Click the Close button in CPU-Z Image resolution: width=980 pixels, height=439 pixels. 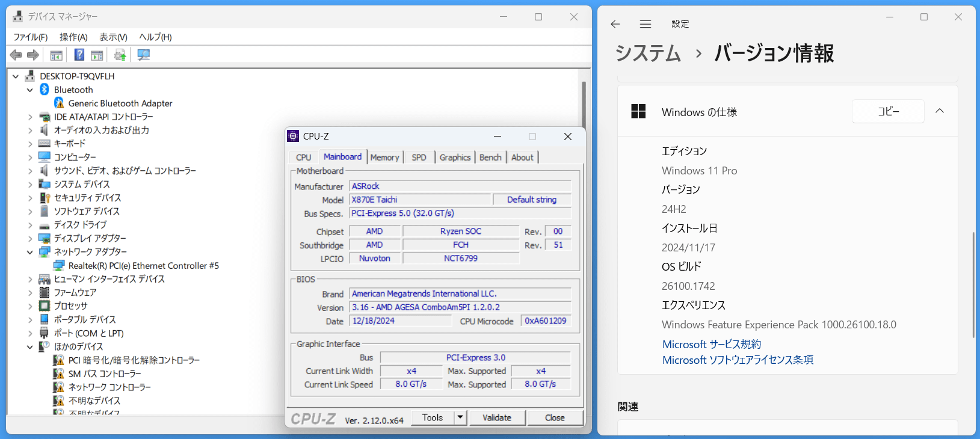555,417
